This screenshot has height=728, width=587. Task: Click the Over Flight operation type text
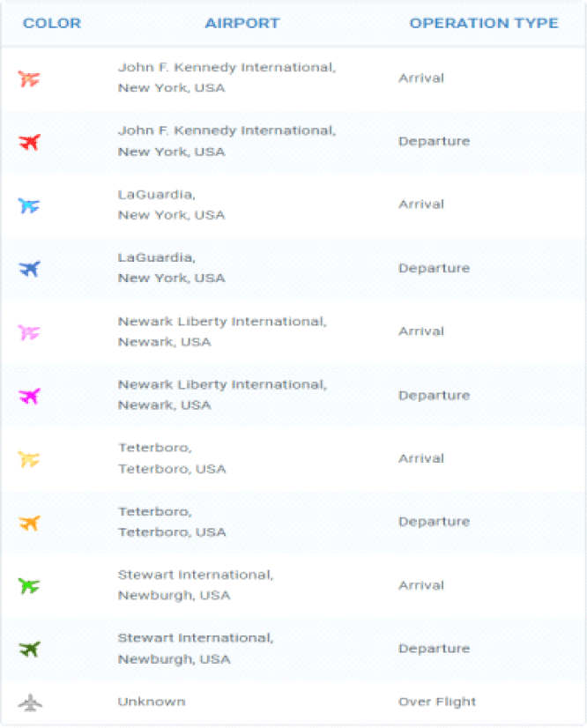point(437,702)
